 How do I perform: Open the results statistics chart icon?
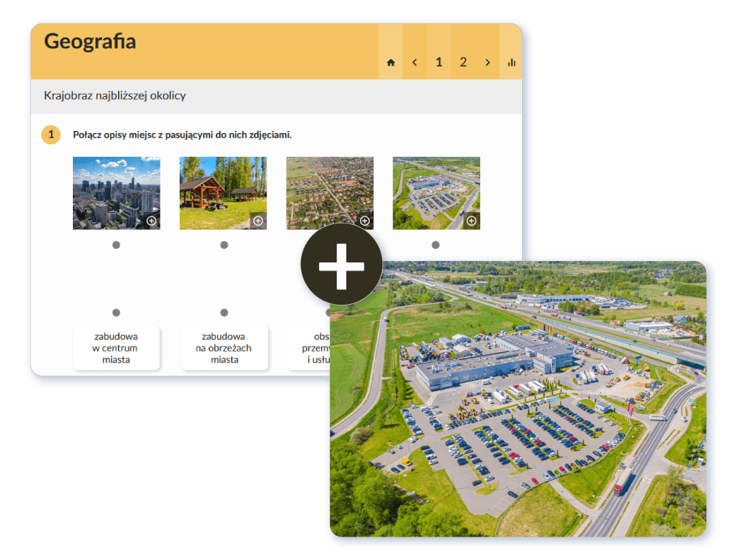click(x=511, y=62)
